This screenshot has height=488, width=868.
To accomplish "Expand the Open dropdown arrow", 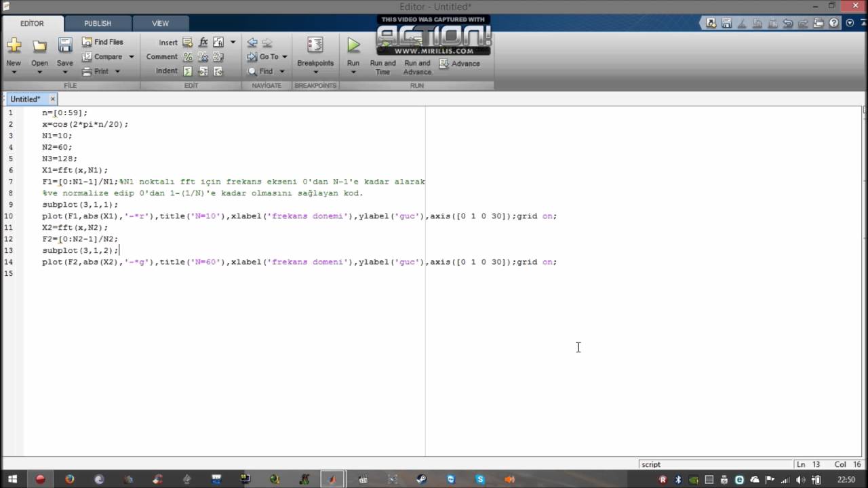I will pos(39,72).
